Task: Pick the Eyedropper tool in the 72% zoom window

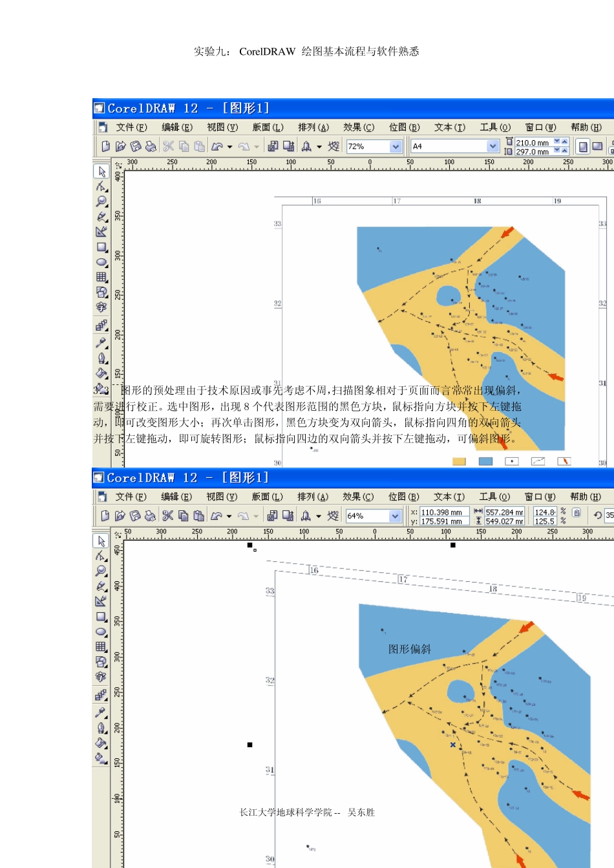Action: point(101,342)
